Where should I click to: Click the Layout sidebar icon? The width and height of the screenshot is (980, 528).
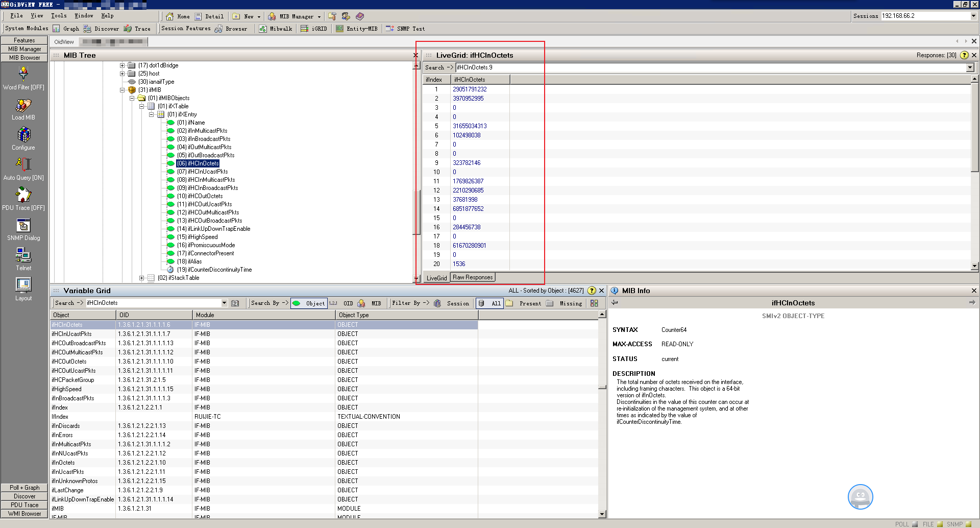pos(23,285)
